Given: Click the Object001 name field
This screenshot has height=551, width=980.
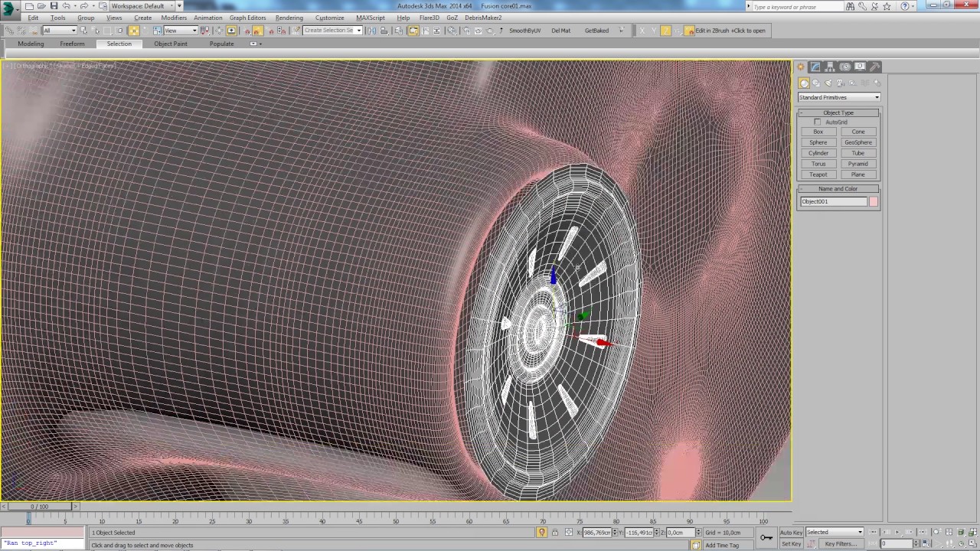Looking at the screenshot, I should pyautogui.click(x=834, y=201).
